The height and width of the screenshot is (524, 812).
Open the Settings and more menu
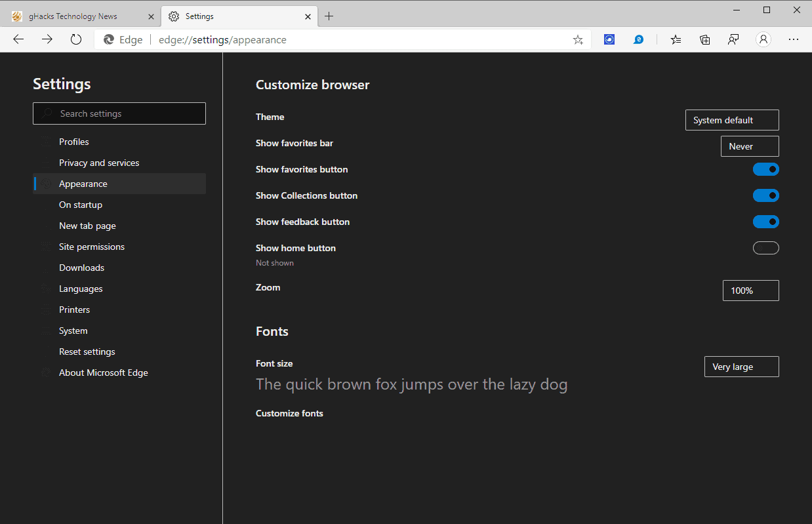coord(794,39)
